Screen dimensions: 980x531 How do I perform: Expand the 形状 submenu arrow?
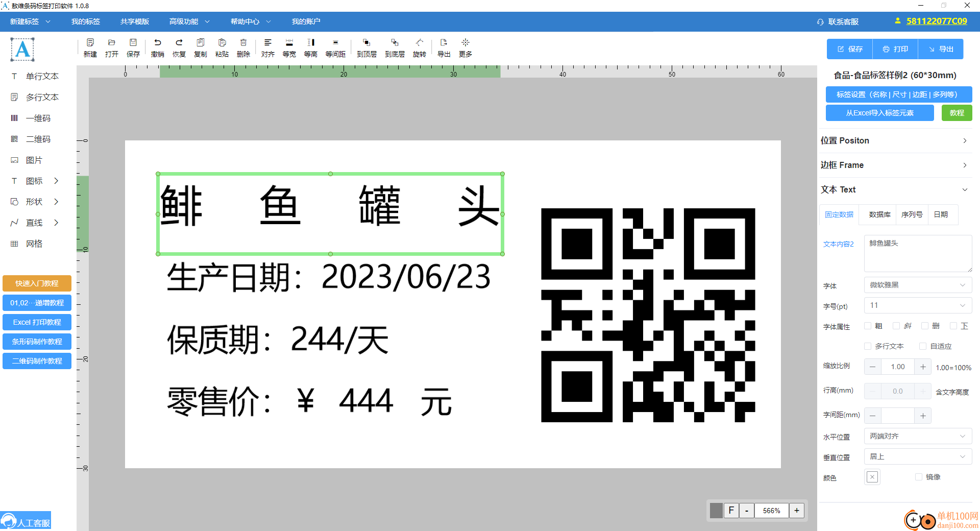[x=56, y=202]
